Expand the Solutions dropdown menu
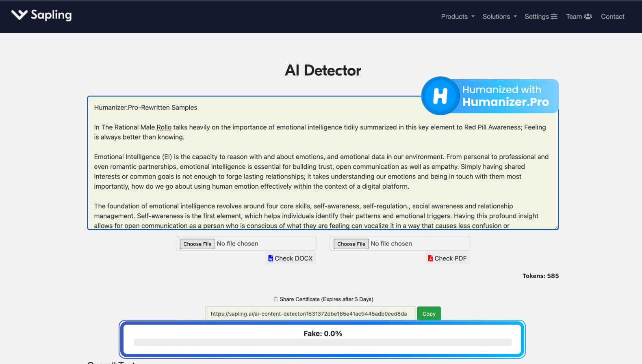This screenshot has height=364, width=642. pos(499,17)
